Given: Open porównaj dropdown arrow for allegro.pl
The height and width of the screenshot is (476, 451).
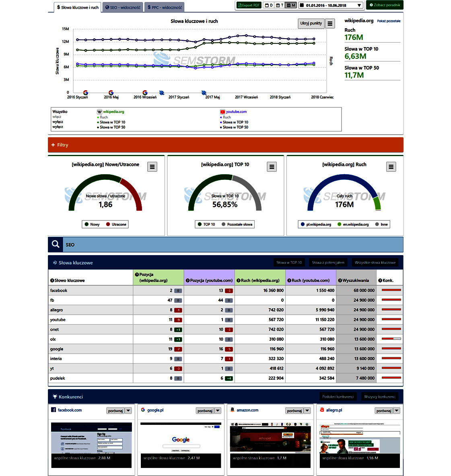Looking at the screenshot, I should (397, 411).
